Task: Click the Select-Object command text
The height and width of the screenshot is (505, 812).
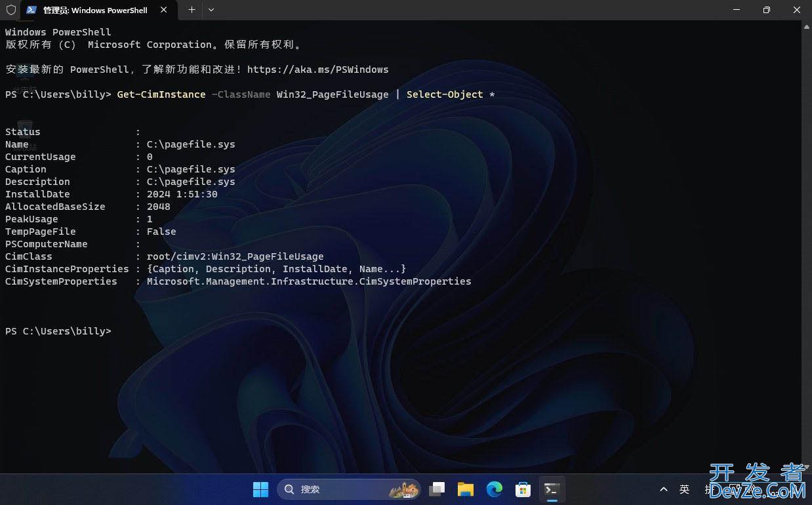Action: tap(445, 94)
